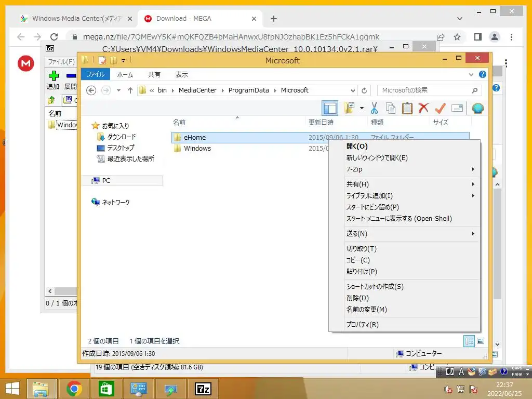
Task: Click the Chrome reload page button
Action: click(54, 37)
